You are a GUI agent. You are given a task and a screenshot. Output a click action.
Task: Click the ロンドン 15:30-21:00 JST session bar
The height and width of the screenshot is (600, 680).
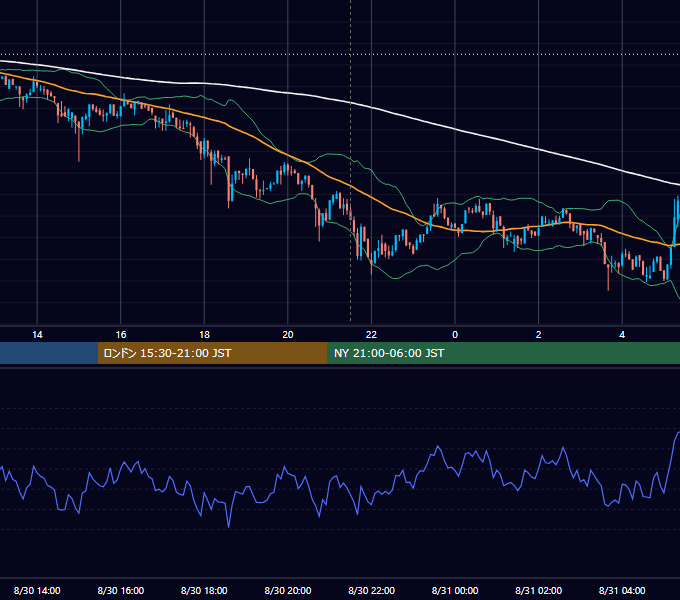tap(212, 353)
